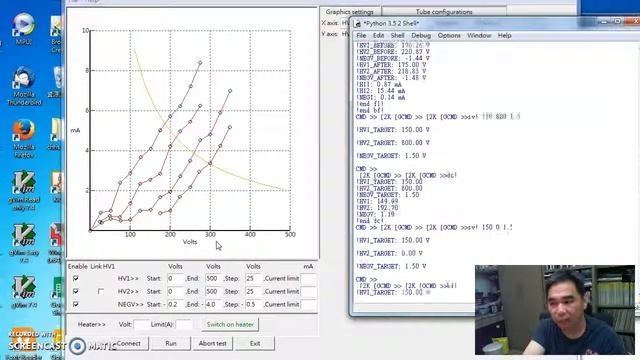The image size is (640, 360).
Task: Click the Run button
Action: coord(171,344)
